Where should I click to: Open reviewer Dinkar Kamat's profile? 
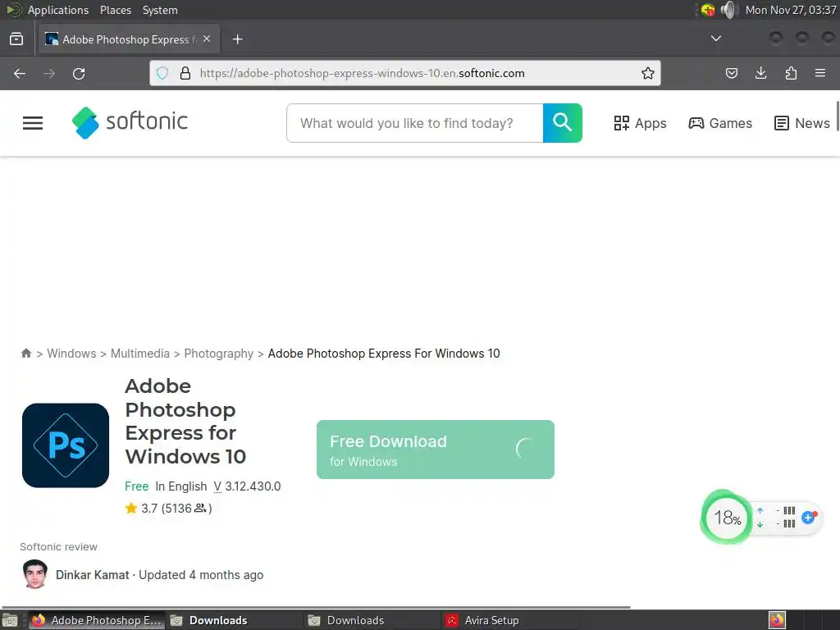pos(92,575)
